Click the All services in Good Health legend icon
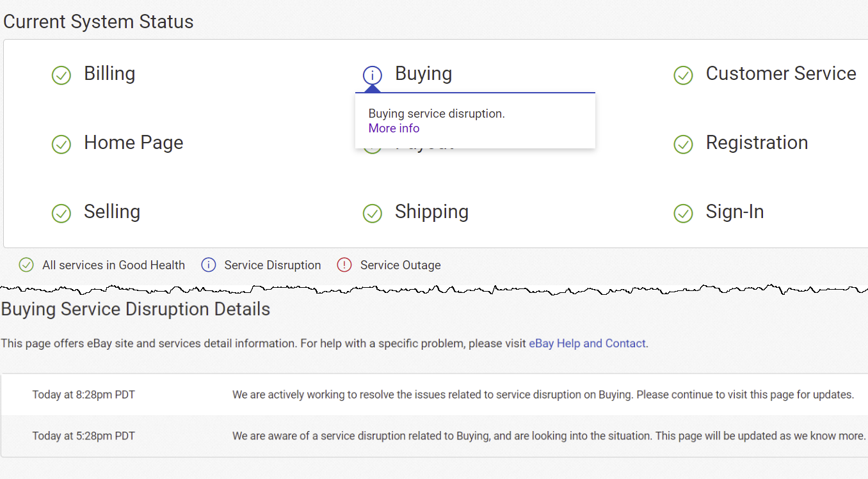This screenshot has width=868, height=479. click(x=26, y=265)
